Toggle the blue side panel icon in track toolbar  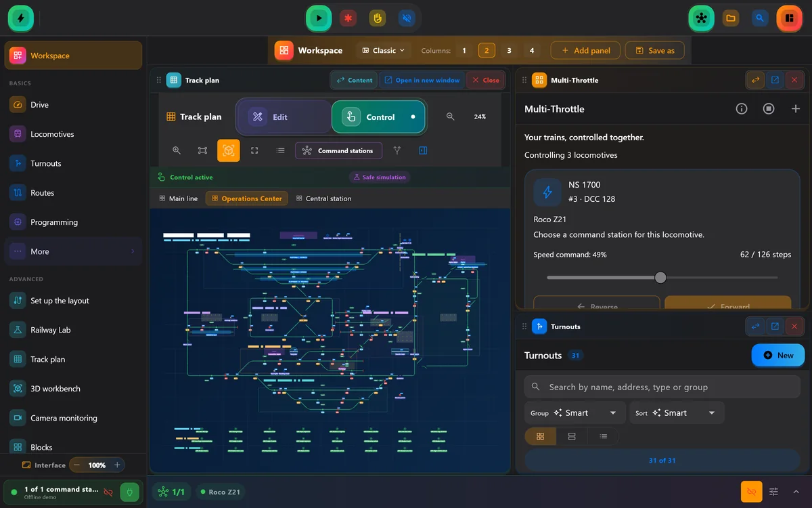(x=423, y=150)
